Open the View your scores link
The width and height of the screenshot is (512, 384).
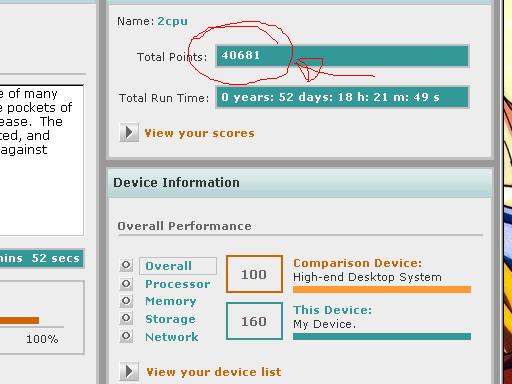[199, 133]
